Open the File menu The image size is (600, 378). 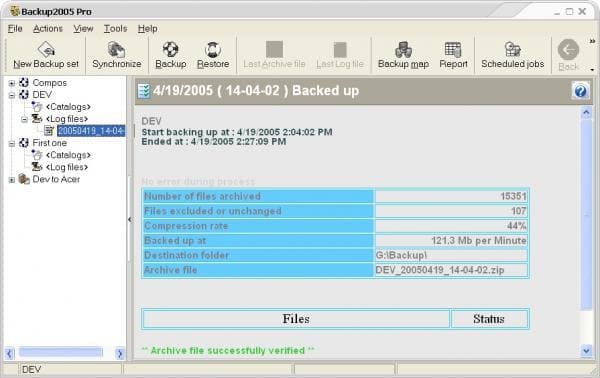tap(15, 29)
